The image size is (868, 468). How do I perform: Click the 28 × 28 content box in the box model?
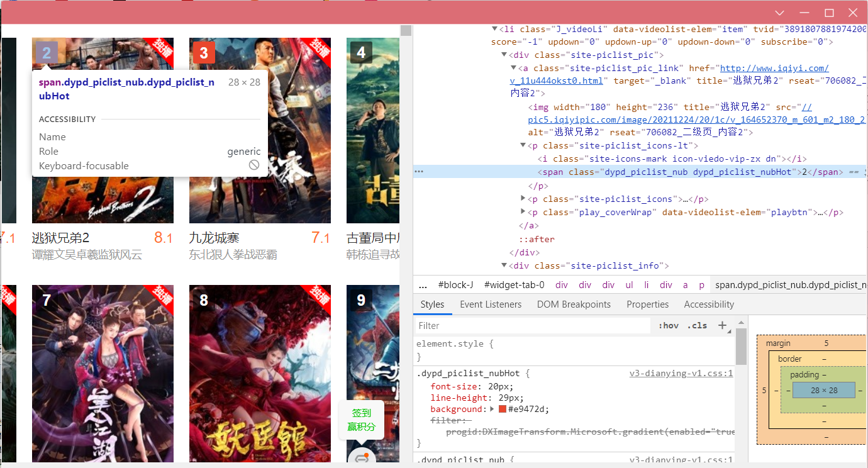(x=824, y=390)
